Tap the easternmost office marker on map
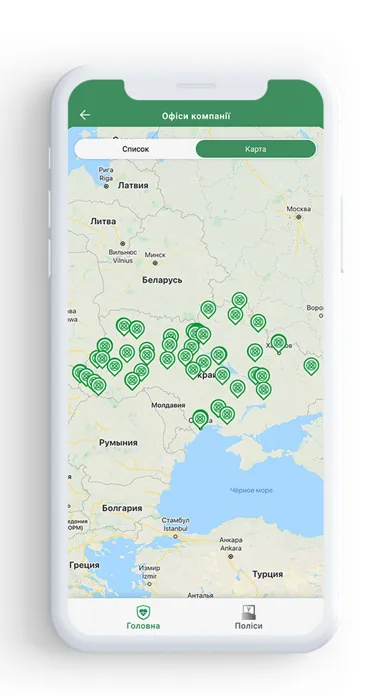Screen dimensions: 392x696 coord(311,366)
